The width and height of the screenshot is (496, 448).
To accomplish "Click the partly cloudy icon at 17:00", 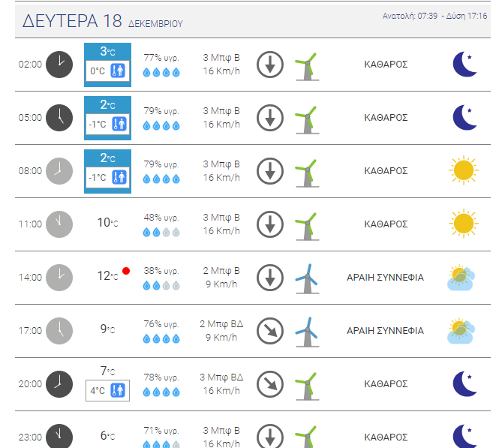I will [460, 331].
